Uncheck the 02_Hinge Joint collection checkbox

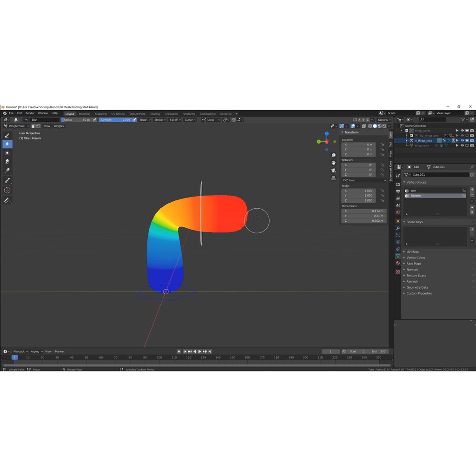411,136
